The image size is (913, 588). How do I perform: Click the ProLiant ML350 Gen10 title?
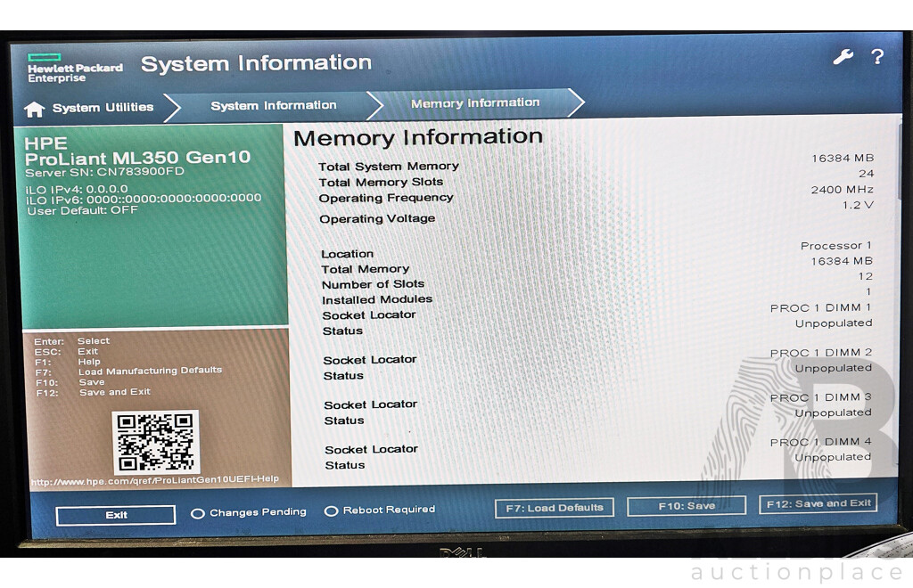(x=137, y=158)
